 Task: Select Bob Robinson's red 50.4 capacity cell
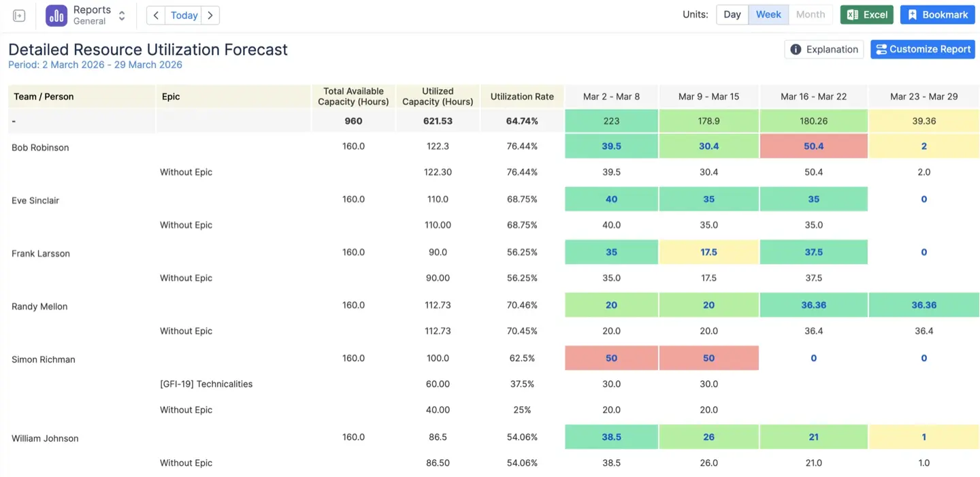pos(813,146)
